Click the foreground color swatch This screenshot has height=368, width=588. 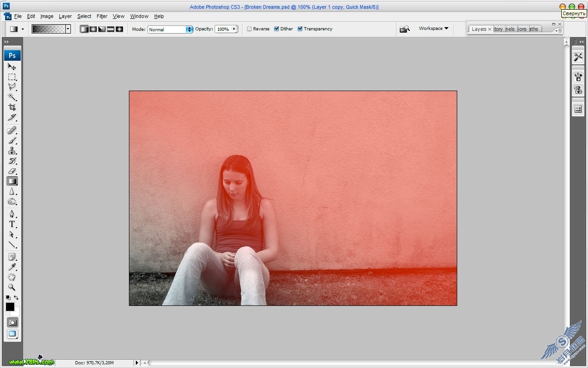coord(10,307)
